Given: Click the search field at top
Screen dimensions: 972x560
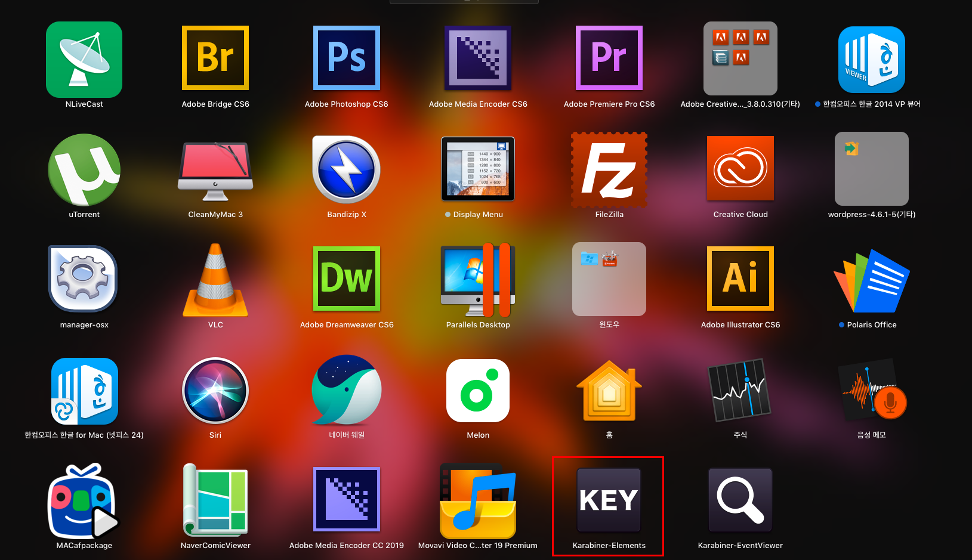Looking at the screenshot, I should (464, 2).
